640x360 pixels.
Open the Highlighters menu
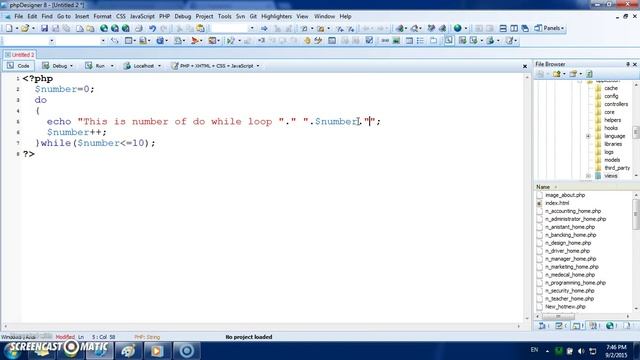point(276,16)
